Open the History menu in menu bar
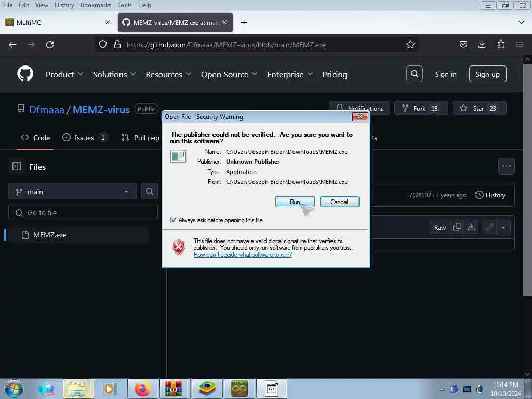The height and width of the screenshot is (399, 532). (x=64, y=5)
